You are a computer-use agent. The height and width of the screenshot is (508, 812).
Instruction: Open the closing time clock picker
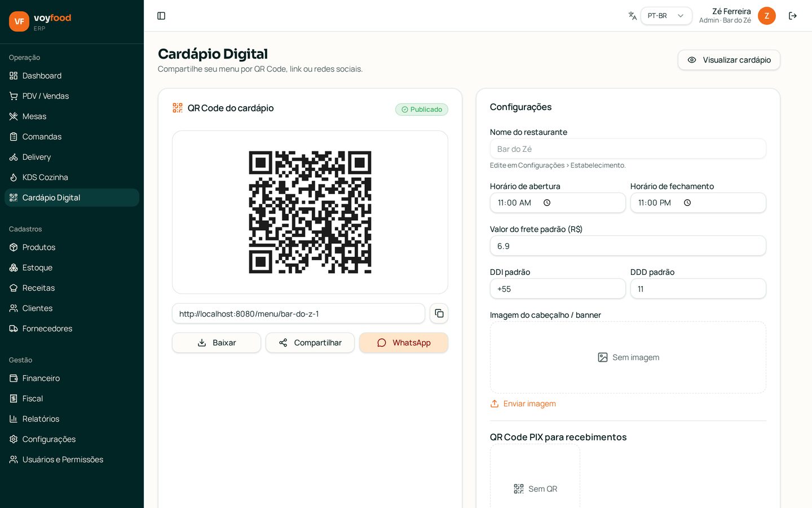687,203
